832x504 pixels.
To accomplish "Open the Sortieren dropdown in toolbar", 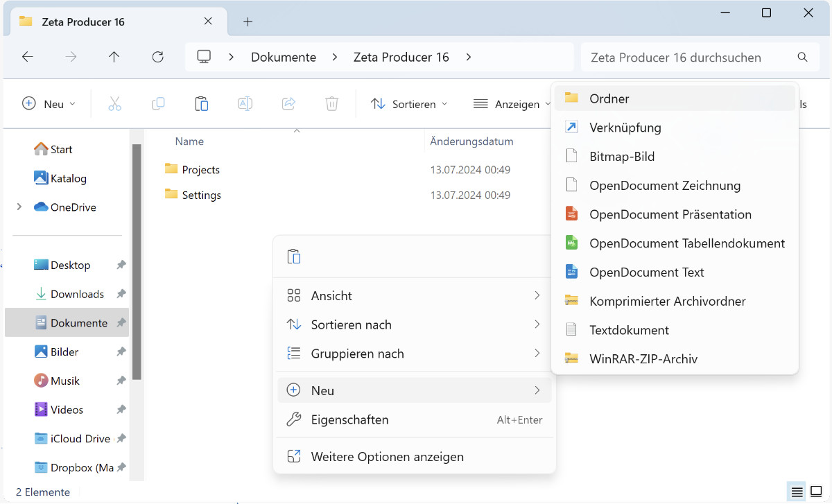I will pos(409,104).
